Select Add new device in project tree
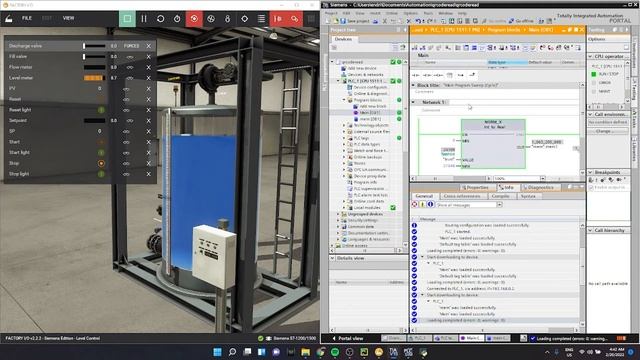The image size is (640, 360). (x=362, y=68)
